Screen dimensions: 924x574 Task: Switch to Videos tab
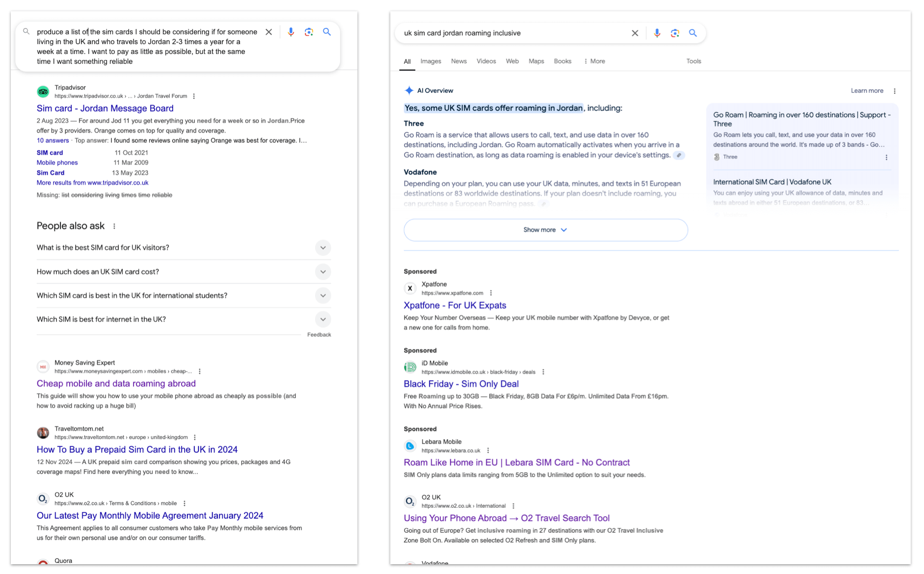[486, 61]
